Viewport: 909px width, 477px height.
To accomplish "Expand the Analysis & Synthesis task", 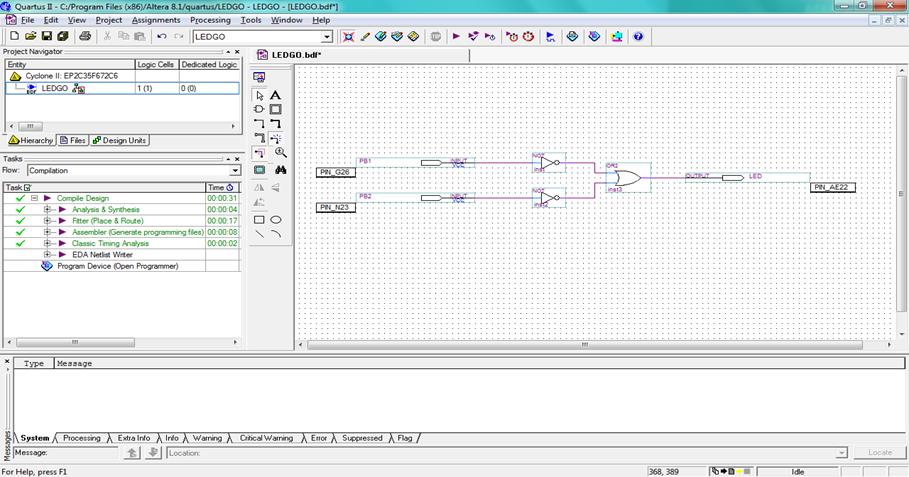I will (x=48, y=209).
